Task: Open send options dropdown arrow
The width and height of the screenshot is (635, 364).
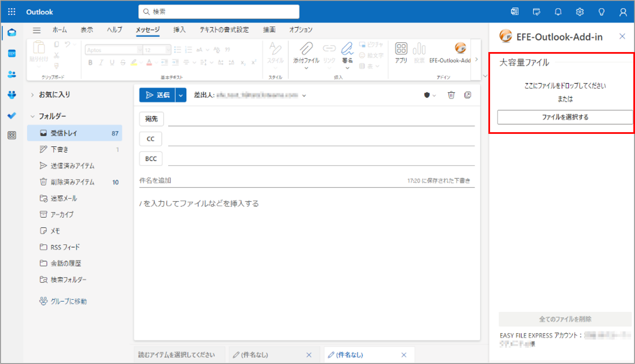Action: click(181, 95)
